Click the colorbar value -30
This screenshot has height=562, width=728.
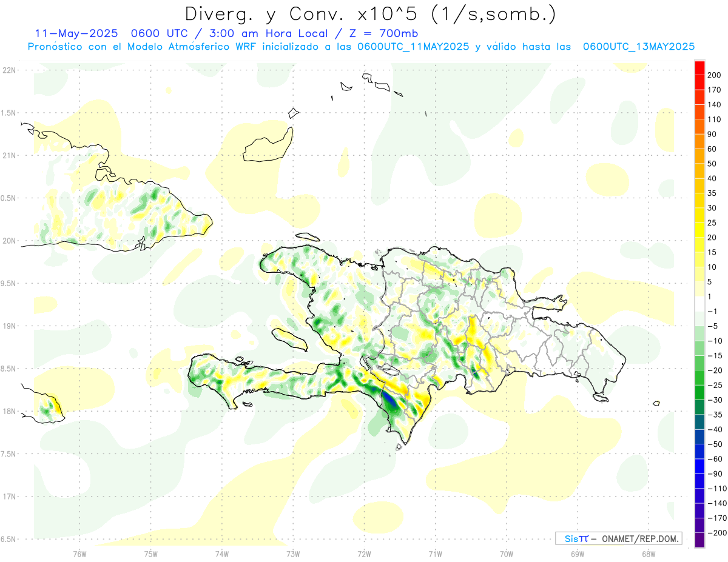[x=715, y=400]
